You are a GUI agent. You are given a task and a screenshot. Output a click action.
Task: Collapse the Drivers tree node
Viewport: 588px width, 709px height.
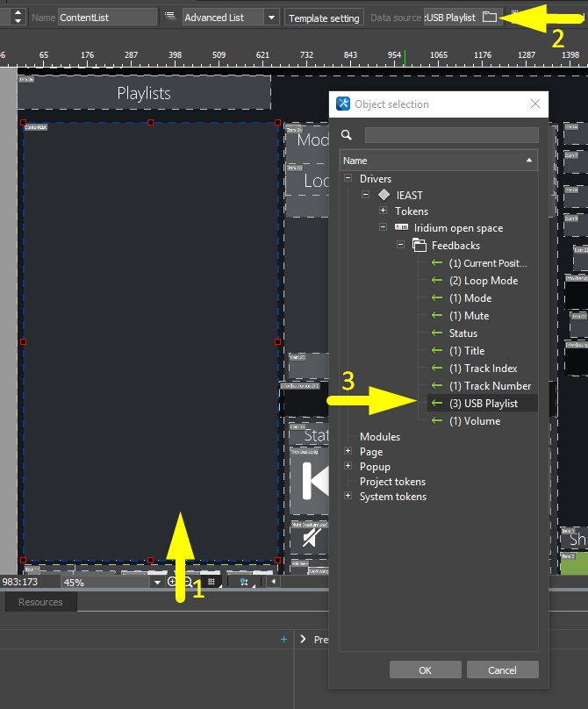pos(348,178)
